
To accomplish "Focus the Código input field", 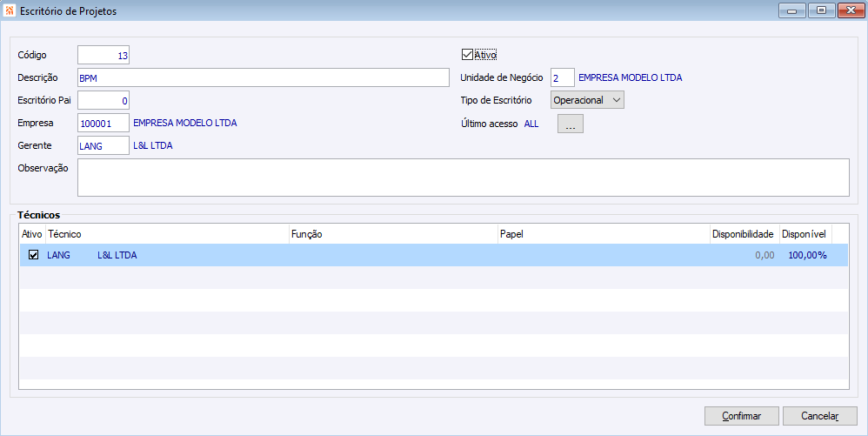I will point(103,55).
